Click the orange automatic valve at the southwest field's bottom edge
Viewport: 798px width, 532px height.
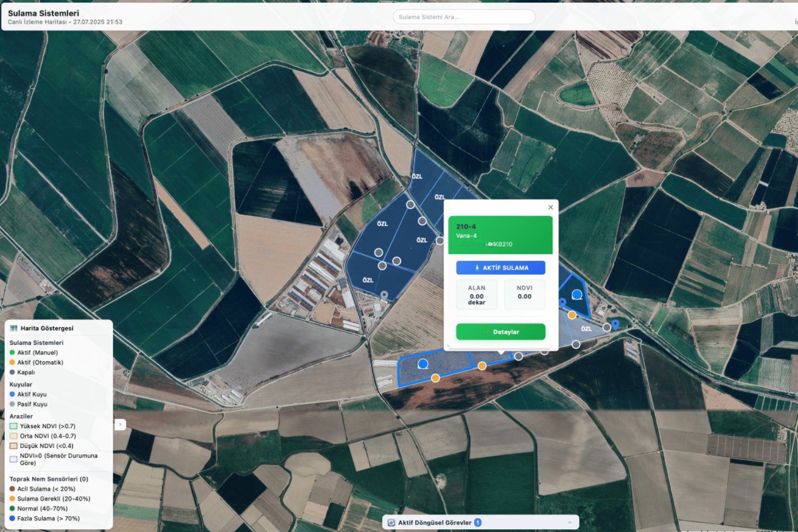(x=435, y=378)
